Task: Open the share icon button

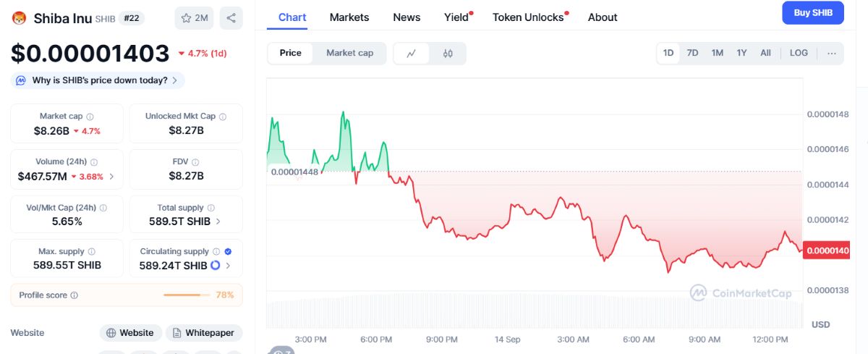Action: tap(231, 18)
